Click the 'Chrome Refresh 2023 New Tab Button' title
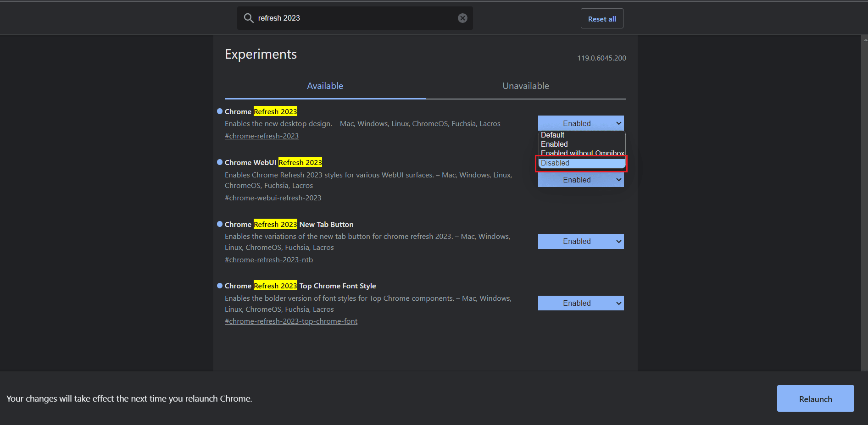The height and width of the screenshot is (425, 868). tap(289, 225)
